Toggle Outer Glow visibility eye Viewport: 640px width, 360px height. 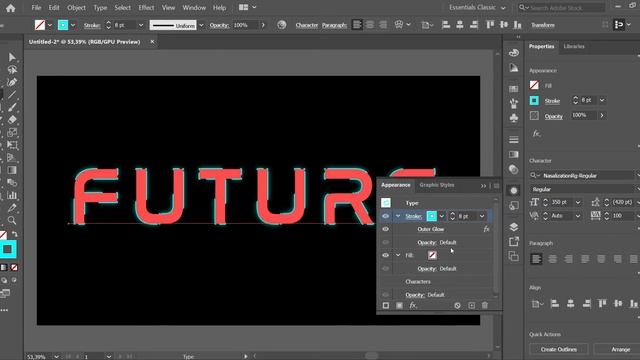tap(385, 229)
